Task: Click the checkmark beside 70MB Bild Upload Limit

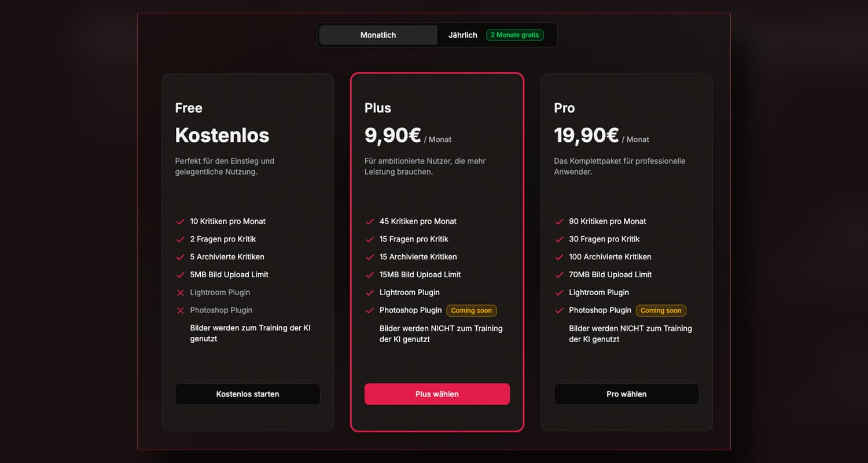Action: (x=559, y=275)
